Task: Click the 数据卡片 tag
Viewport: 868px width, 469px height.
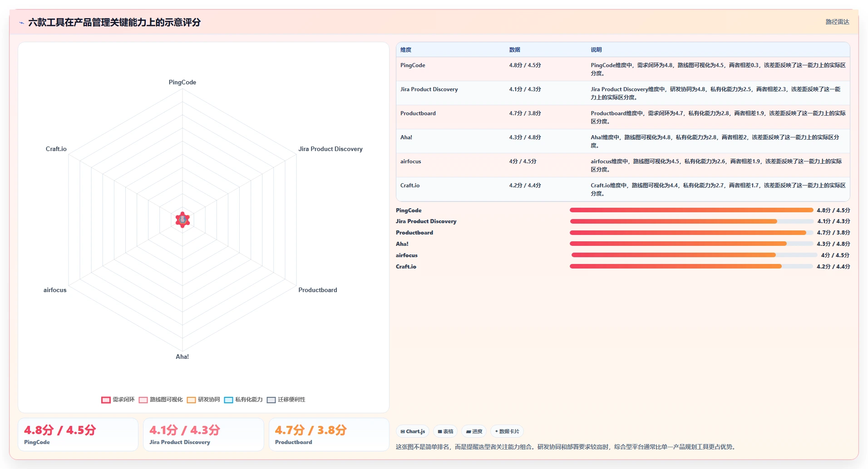Action: (507, 431)
